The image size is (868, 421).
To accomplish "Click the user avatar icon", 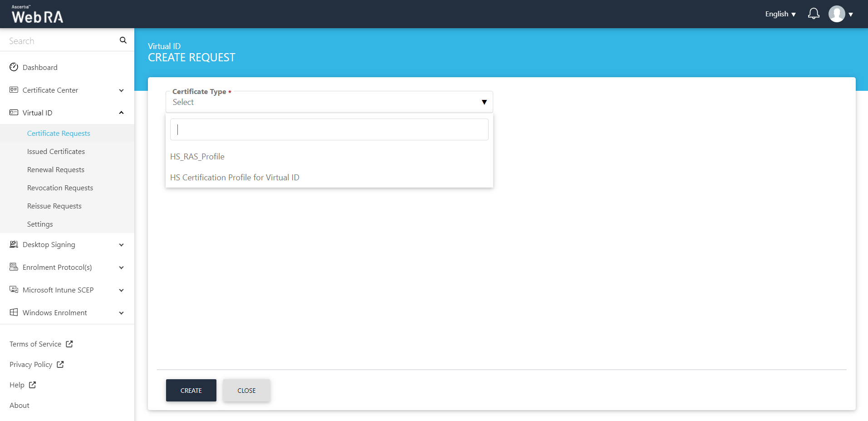I will (x=836, y=14).
